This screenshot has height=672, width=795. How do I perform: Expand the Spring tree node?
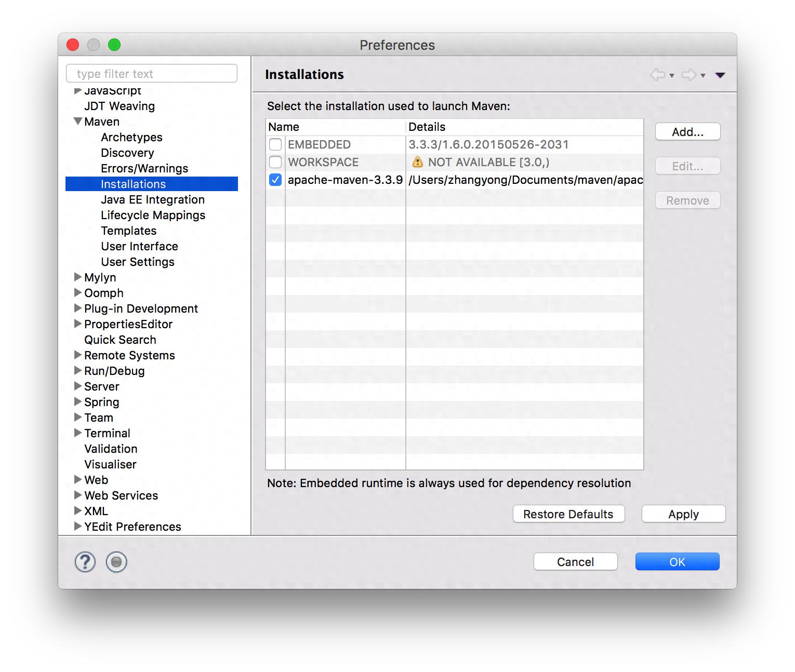click(78, 401)
